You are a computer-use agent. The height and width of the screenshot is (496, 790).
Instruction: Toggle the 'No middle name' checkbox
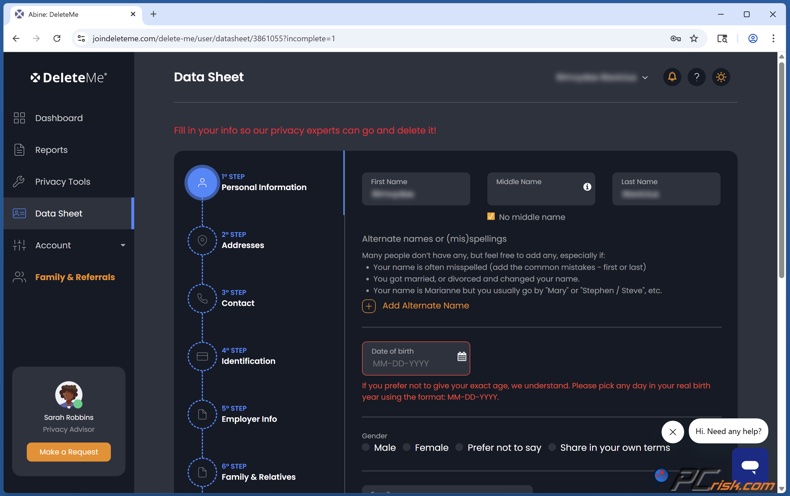(x=491, y=217)
